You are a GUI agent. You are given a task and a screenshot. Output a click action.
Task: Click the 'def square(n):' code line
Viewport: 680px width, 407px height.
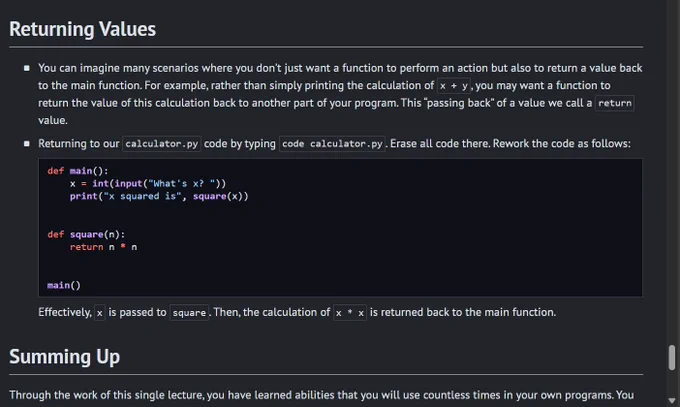86,234
